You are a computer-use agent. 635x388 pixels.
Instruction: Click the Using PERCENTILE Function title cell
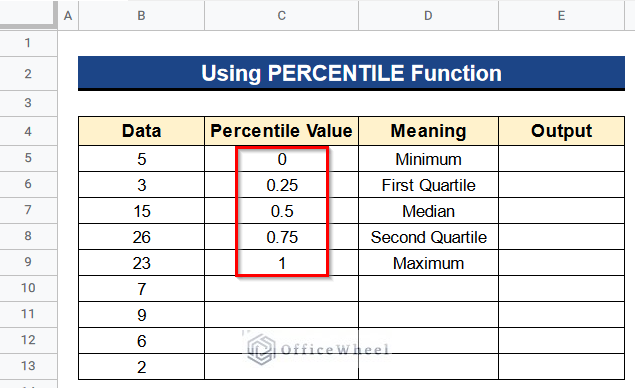351,73
